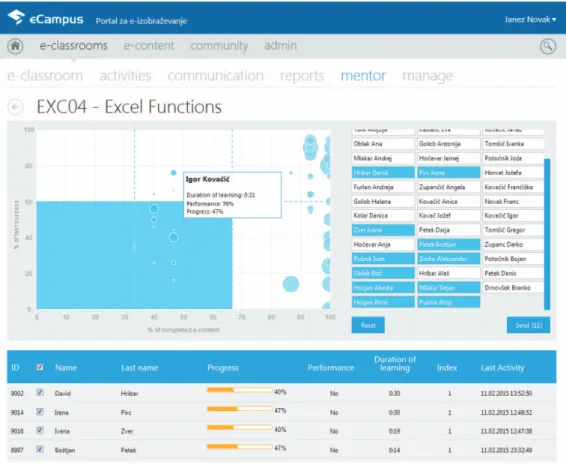Open the Janez Novak user menu
This screenshot has height=465, width=566.
(530, 19)
